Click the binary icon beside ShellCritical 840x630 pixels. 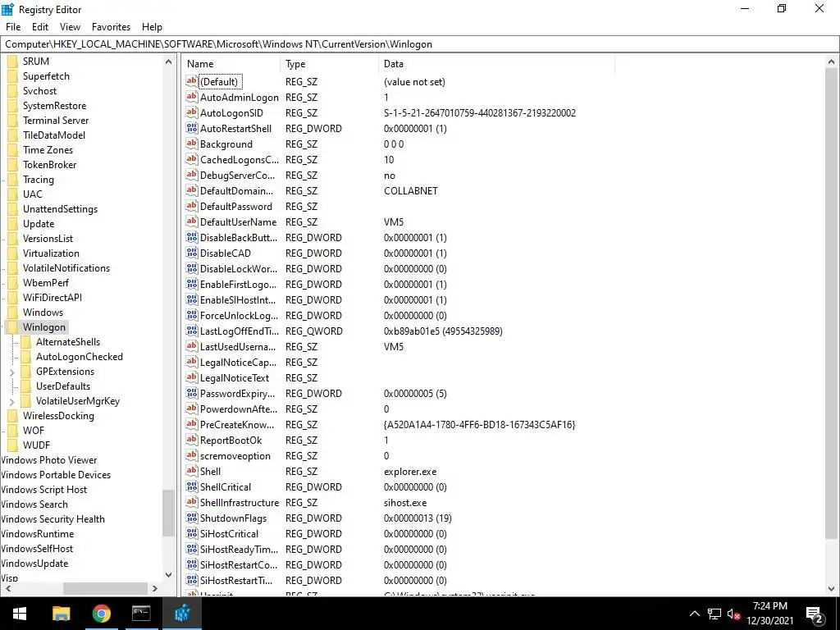coord(192,487)
